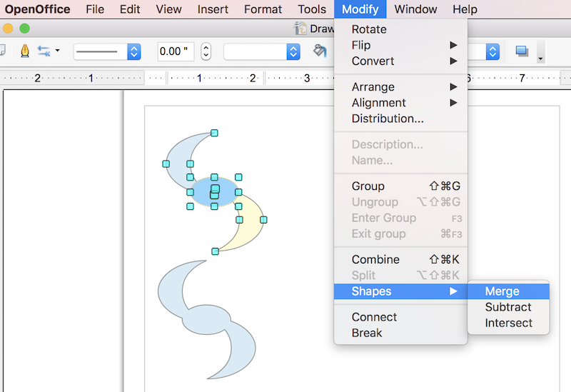The image size is (571, 392).
Task: Click the arrow style icon
Action: [44, 51]
